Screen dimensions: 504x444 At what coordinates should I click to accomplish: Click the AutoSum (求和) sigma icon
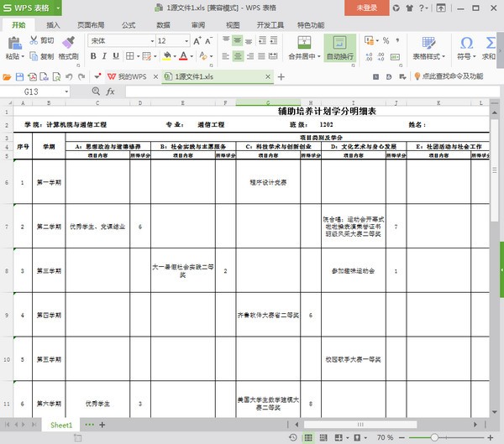click(x=491, y=43)
